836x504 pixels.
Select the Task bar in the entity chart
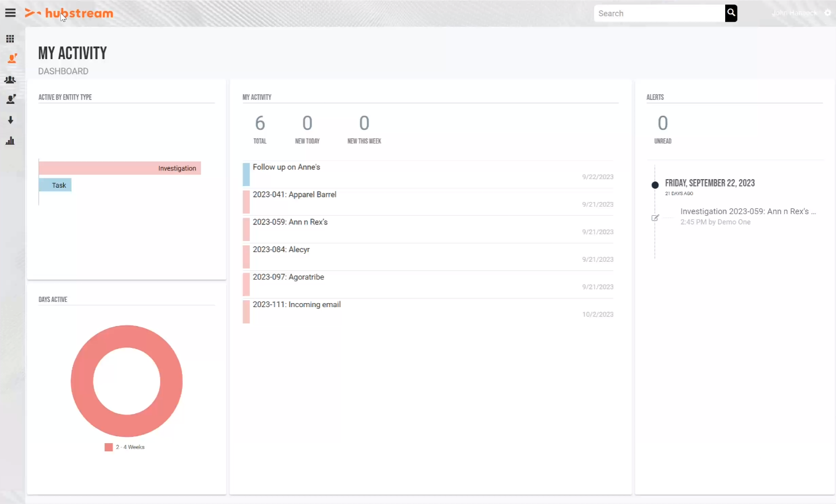(x=55, y=185)
